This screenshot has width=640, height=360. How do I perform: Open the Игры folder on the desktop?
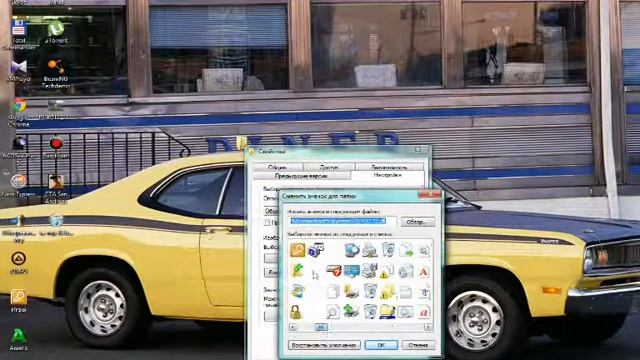click(18, 300)
